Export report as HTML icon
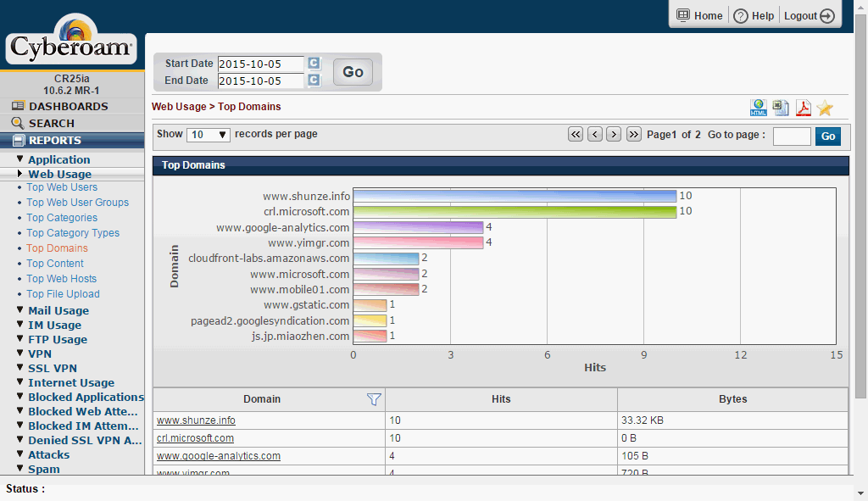 (x=758, y=108)
